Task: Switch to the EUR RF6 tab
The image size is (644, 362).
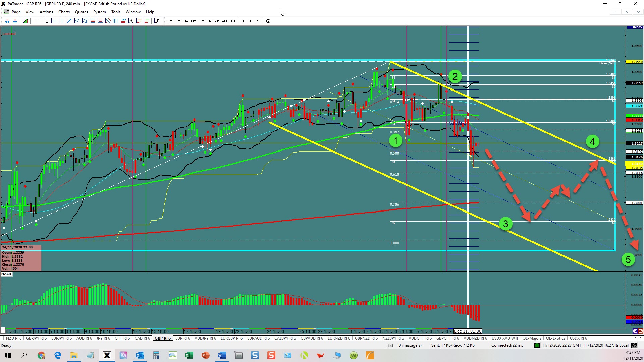Action: (182, 338)
